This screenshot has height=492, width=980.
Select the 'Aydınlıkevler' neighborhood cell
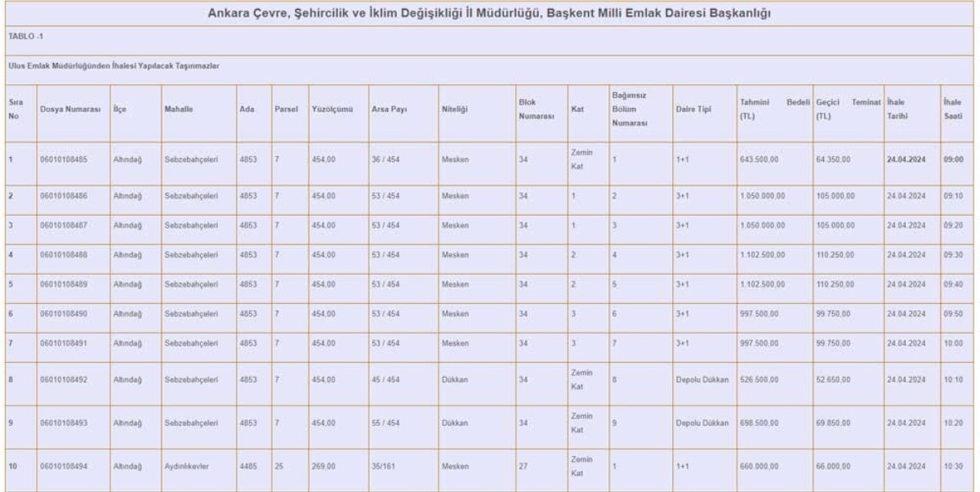187,467
